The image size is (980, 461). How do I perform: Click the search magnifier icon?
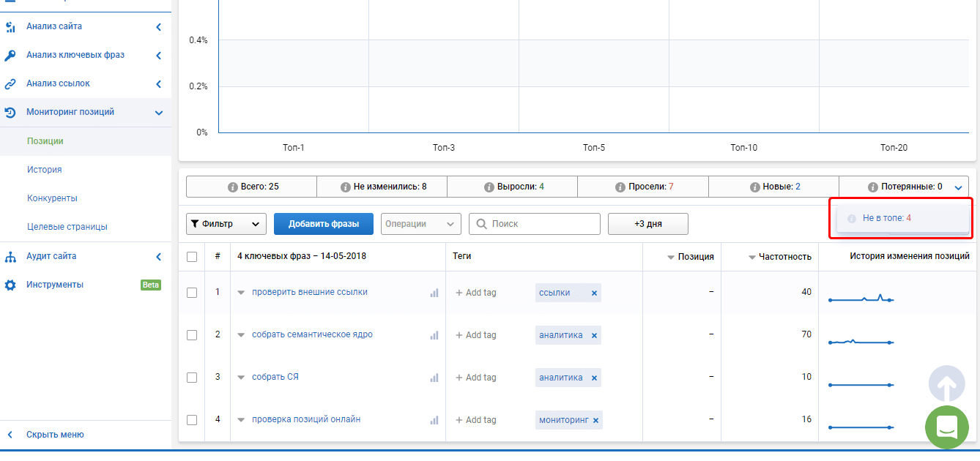[x=482, y=224]
